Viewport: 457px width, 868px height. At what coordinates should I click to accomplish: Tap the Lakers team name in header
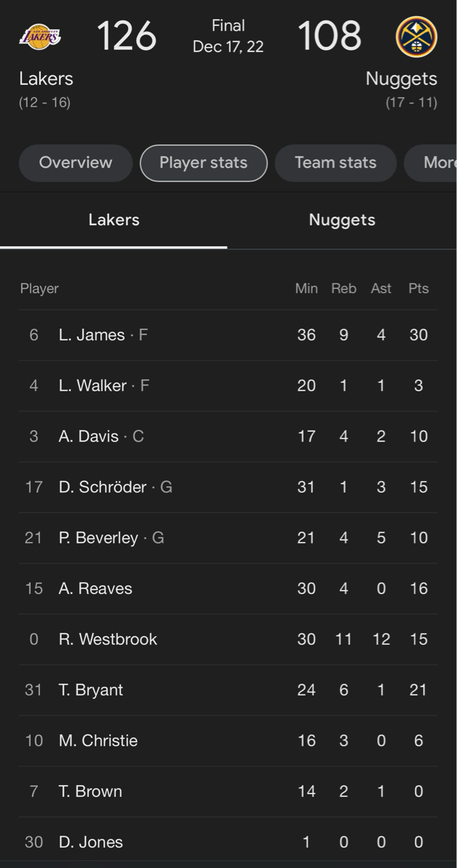46,79
